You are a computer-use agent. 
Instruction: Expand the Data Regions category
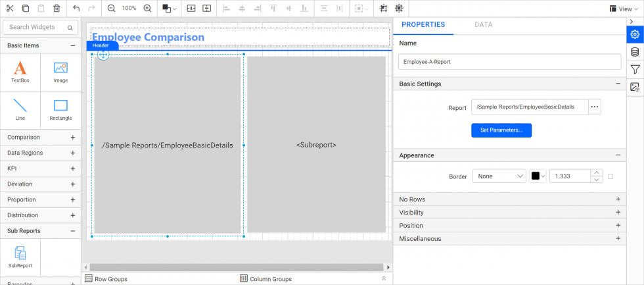(x=73, y=153)
